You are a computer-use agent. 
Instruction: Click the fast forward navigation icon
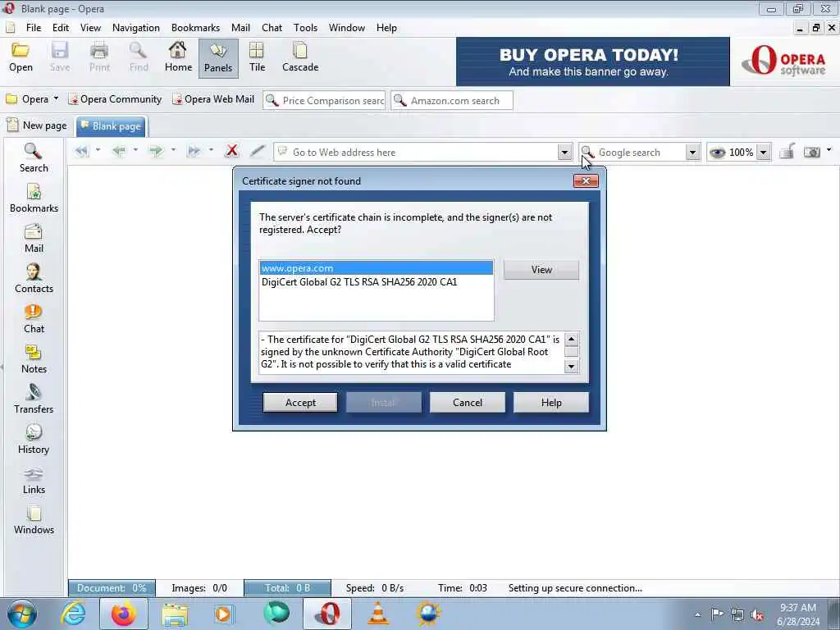(x=194, y=152)
